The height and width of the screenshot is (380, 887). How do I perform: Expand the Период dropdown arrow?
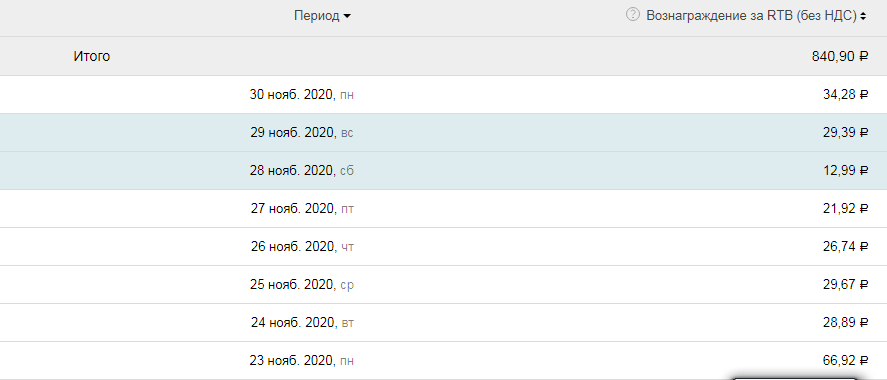coord(347,16)
